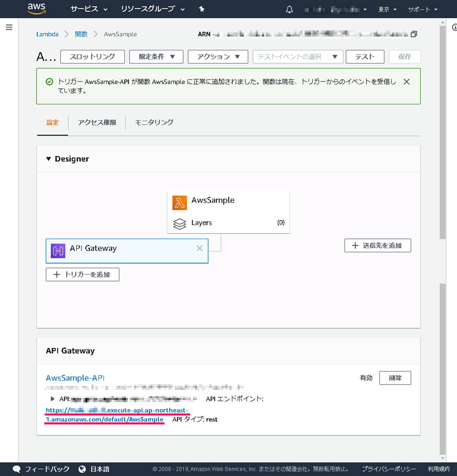Switch to the 設定 tab

52,123
